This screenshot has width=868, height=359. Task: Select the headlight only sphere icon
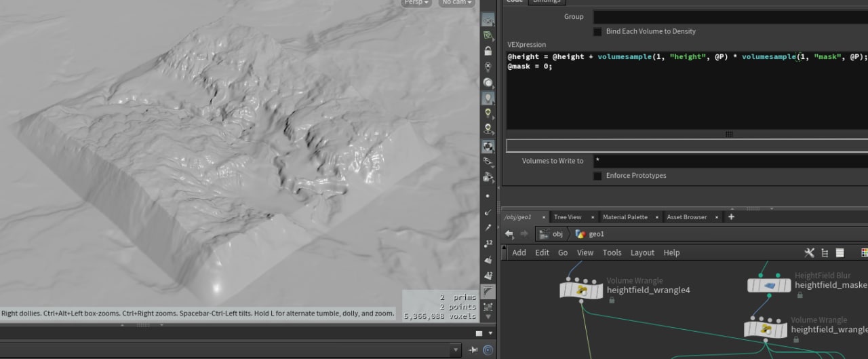[488, 83]
